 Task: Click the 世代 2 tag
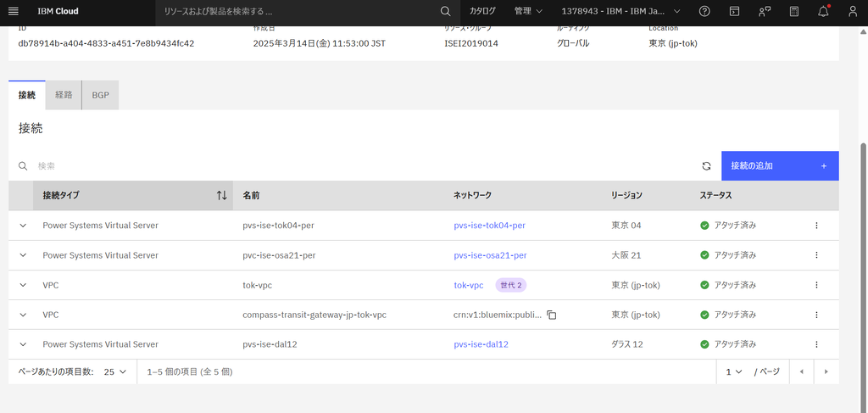pyautogui.click(x=511, y=285)
